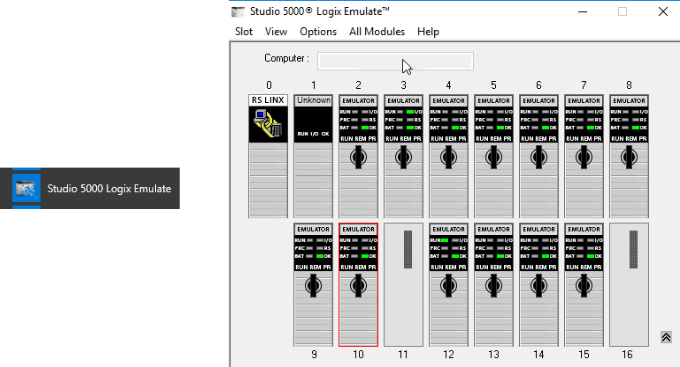
Task: Close the Logix Emulate window
Action: tap(663, 12)
